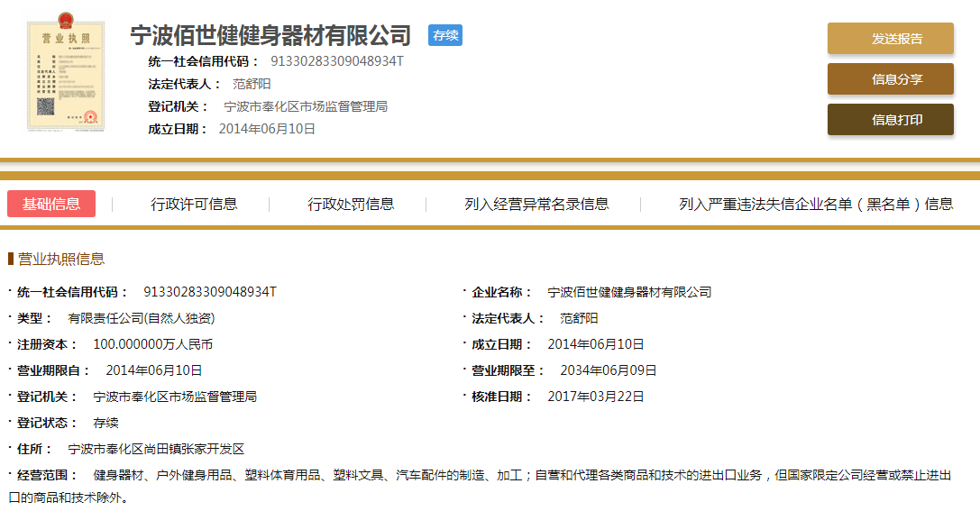Image resolution: width=980 pixels, height=511 pixels.
Task: Click the 存续 status badge
Action: pos(445,36)
